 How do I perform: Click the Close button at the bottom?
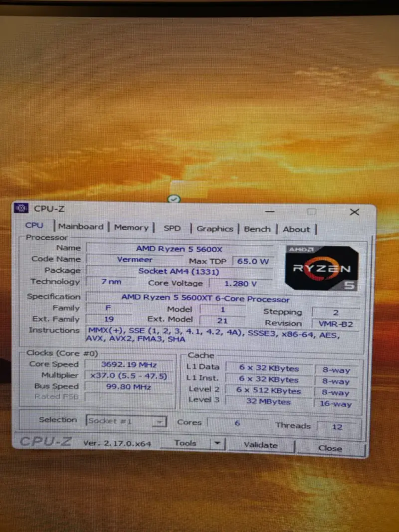click(330, 448)
